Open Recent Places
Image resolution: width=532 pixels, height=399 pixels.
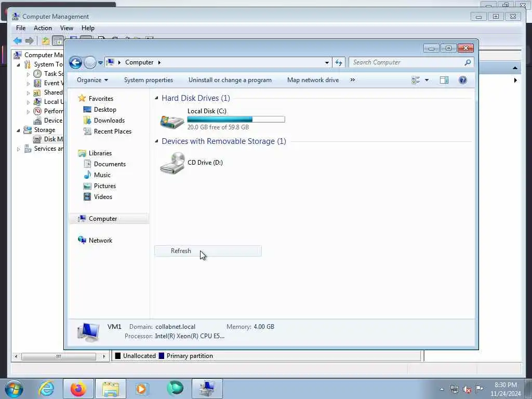click(112, 131)
